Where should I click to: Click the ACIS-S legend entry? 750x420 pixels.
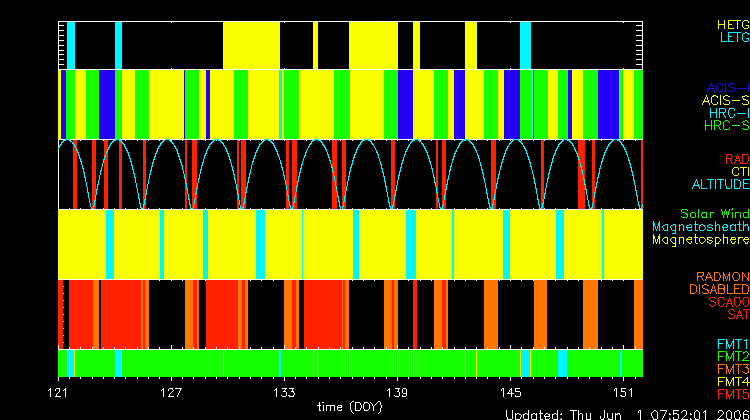(x=725, y=100)
